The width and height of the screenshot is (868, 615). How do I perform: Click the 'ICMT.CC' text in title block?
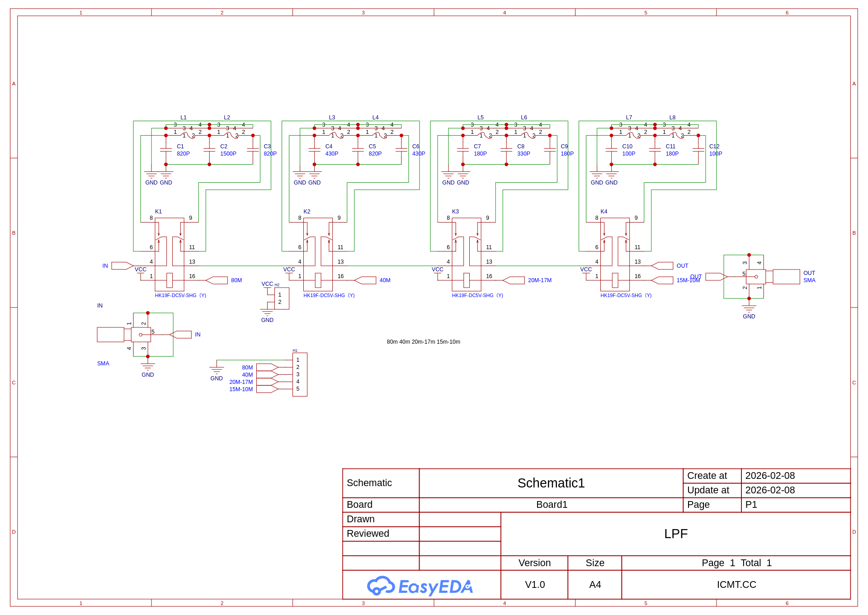(736, 585)
